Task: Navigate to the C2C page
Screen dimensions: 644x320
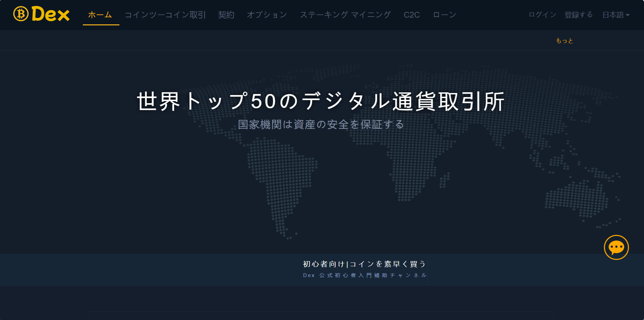Action: (x=412, y=15)
